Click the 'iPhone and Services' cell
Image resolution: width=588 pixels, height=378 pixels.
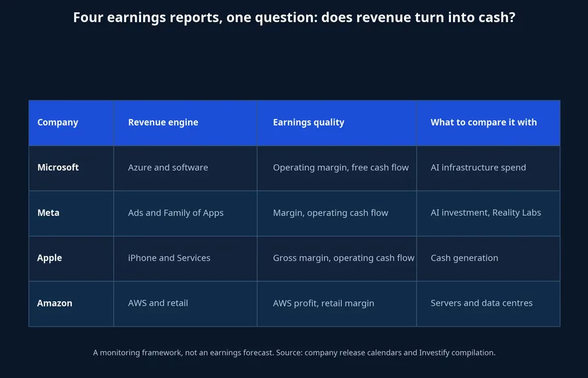point(186,259)
